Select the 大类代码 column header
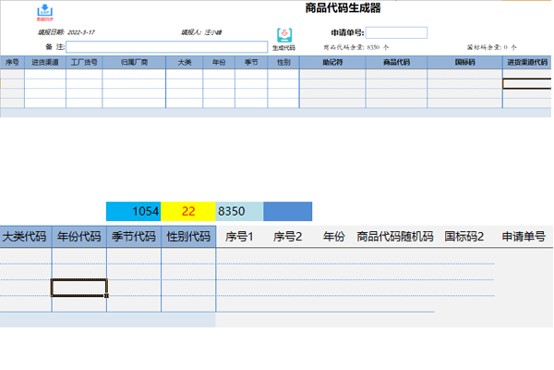 25,236
